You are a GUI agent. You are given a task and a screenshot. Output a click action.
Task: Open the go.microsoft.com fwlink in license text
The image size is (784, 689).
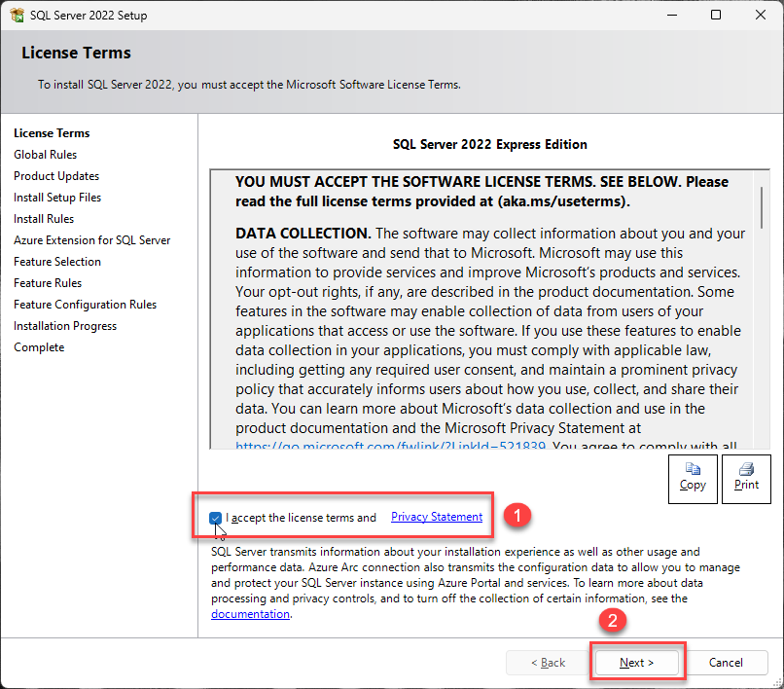pyautogui.click(x=389, y=447)
